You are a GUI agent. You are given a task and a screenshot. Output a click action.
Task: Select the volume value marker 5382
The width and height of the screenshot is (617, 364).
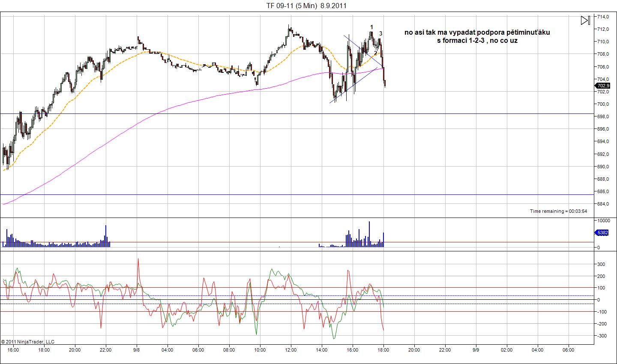click(x=602, y=233)
